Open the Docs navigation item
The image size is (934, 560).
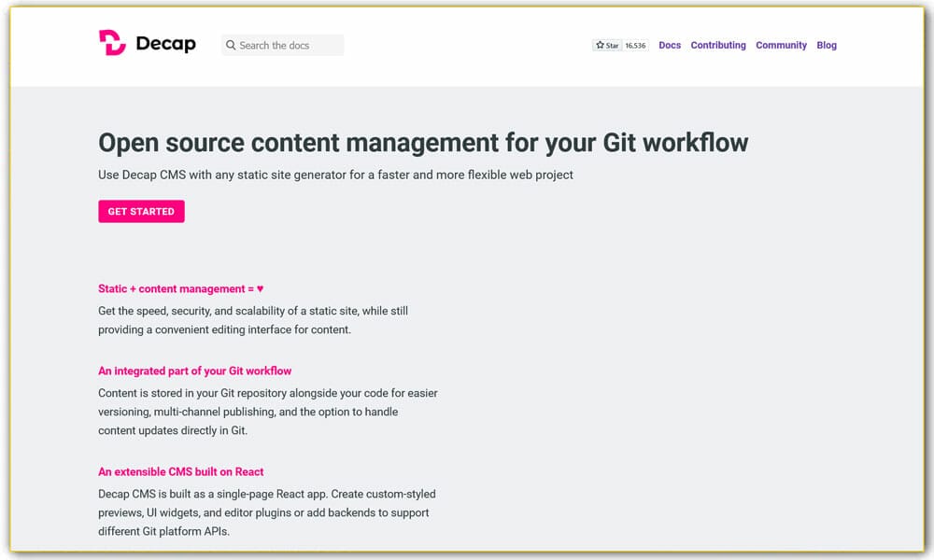click(670, 45)
